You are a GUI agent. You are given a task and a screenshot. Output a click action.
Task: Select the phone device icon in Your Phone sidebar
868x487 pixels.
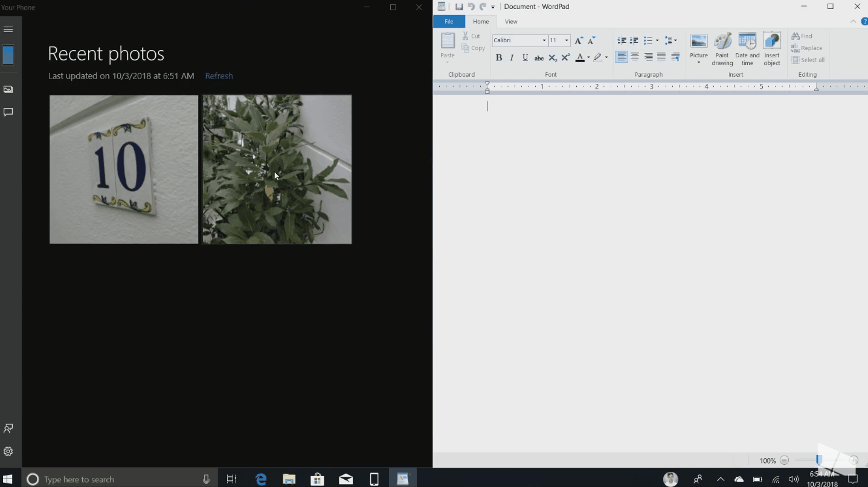point(8,56)
